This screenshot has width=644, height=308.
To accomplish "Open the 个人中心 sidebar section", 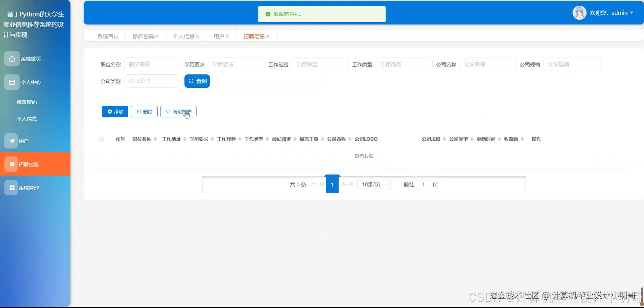I will click(31, 82).
